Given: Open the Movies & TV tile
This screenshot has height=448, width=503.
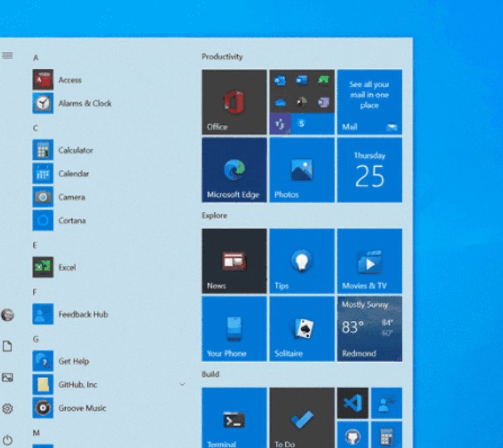Looking at the screenshot, I should (369, 261).
